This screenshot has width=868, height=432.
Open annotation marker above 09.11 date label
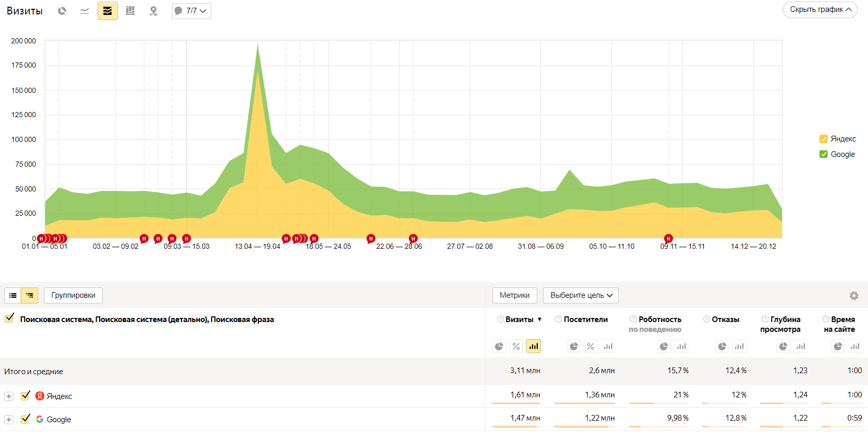tap(669, 238)
